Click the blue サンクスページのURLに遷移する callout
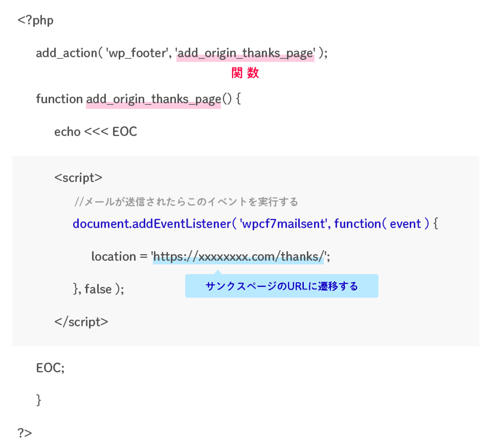 (x=281, y=286)
